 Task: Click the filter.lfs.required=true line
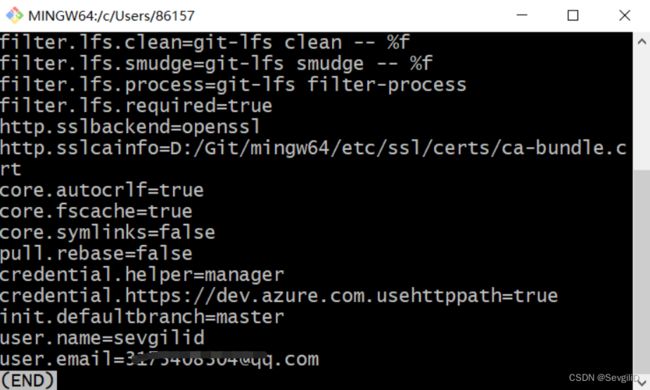[x=136, y=105]
